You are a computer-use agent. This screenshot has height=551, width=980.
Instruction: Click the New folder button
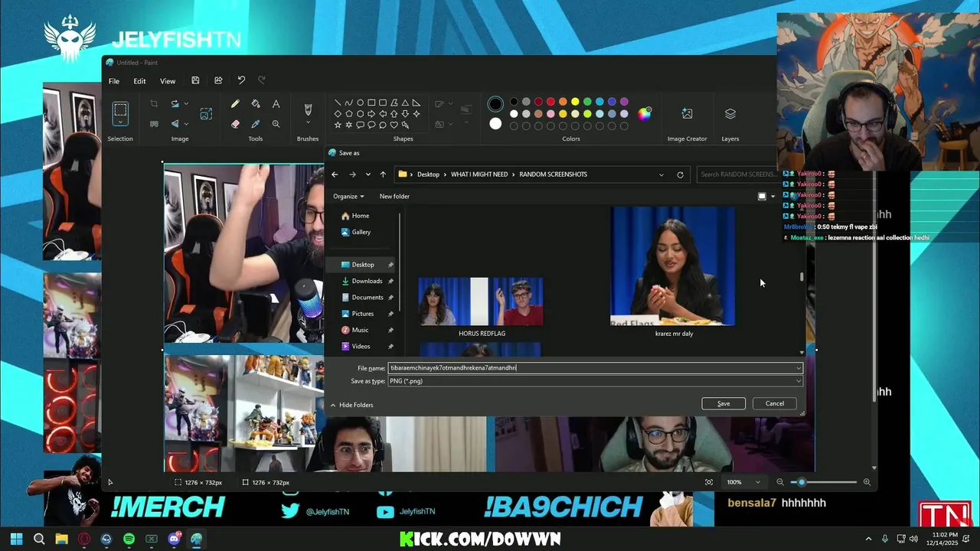(x=394, y=197)
